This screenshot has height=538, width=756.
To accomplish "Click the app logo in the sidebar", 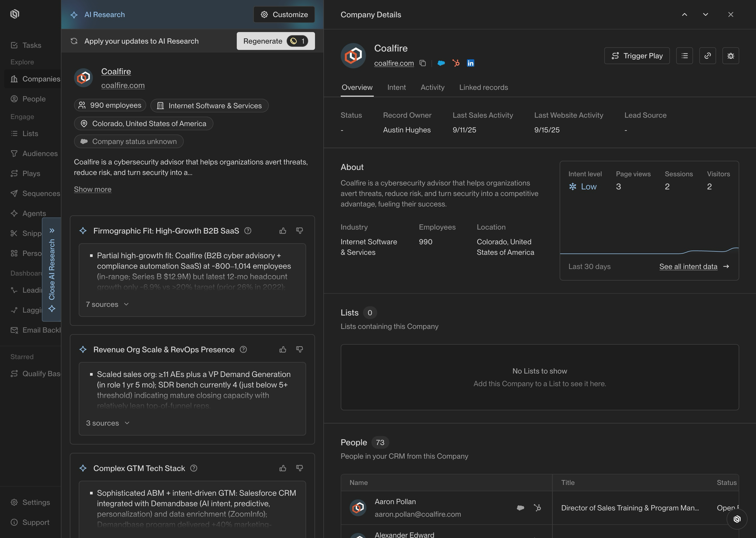I will click(x=14, y=14).
